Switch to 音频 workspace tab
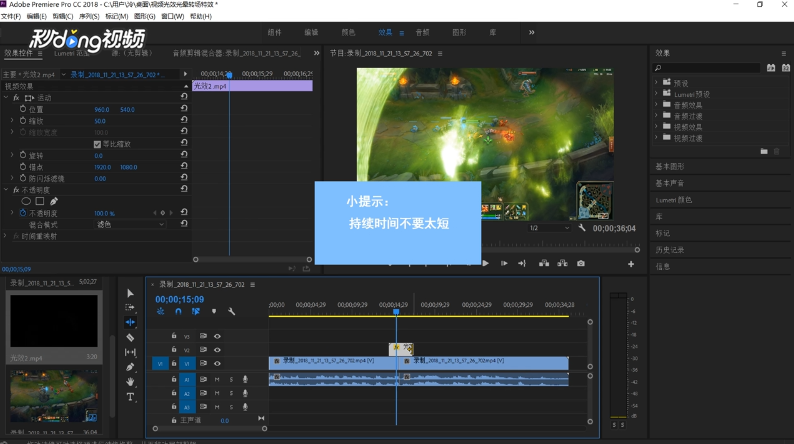The image size is (794, 444). [422, 32]
